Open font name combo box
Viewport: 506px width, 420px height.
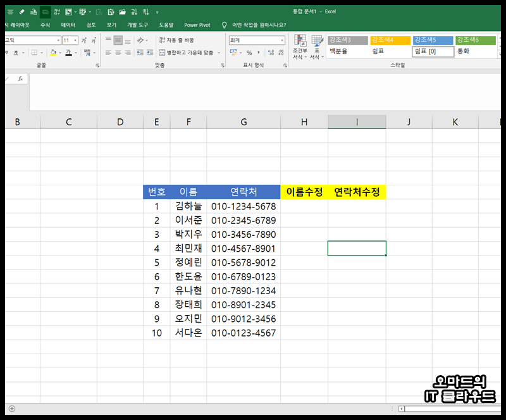click(33, 40)
